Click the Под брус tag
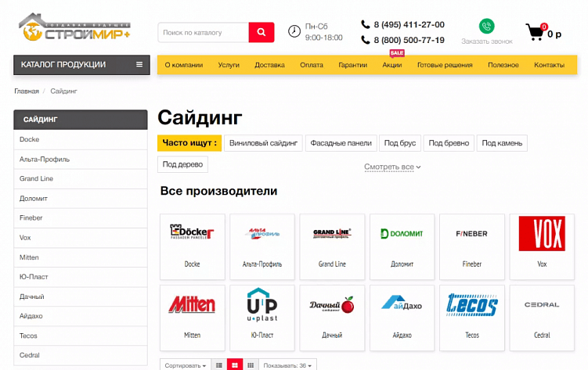The width and height of the screenshot is (588, 370). 400,143
